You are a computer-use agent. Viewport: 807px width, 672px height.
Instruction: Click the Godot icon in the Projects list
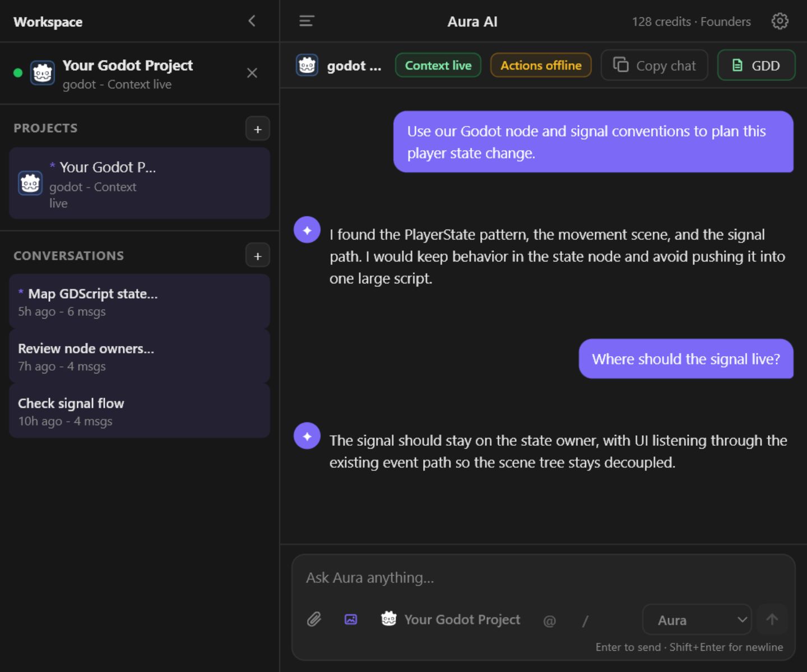click(x=30, y=183)
